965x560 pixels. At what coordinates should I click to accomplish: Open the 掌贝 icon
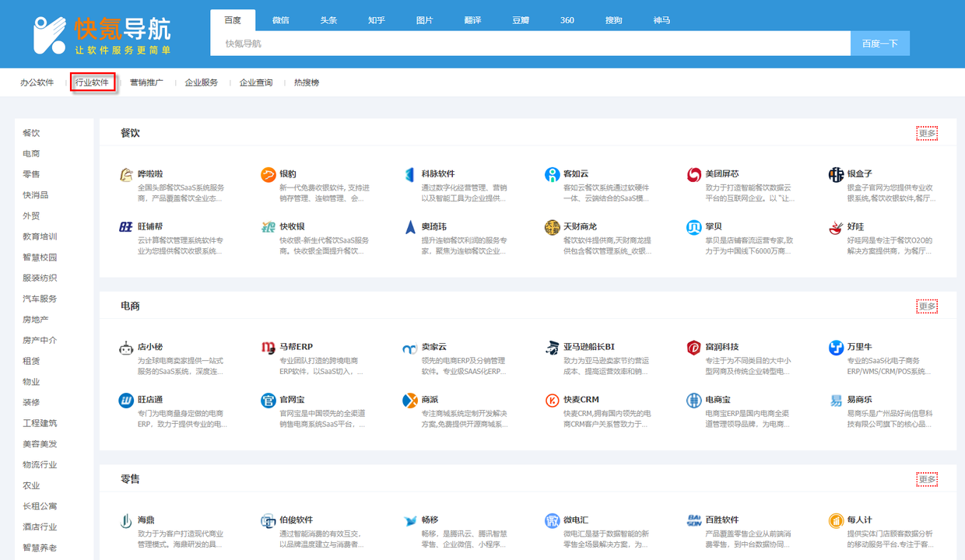click(694, 227)
